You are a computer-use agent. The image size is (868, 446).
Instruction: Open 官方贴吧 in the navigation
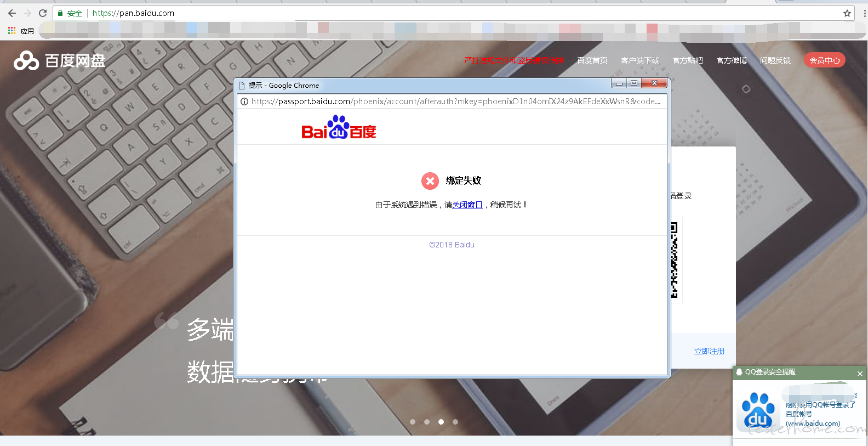(688, 60)
